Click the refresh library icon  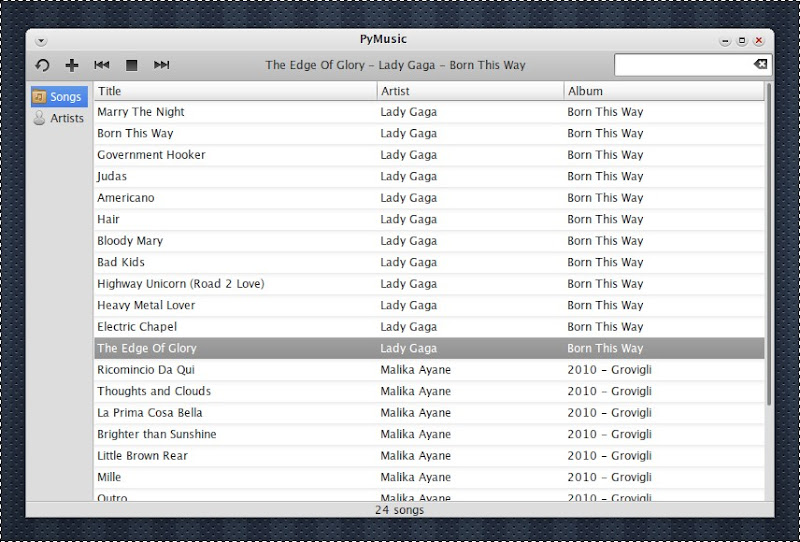click(43, 65)
